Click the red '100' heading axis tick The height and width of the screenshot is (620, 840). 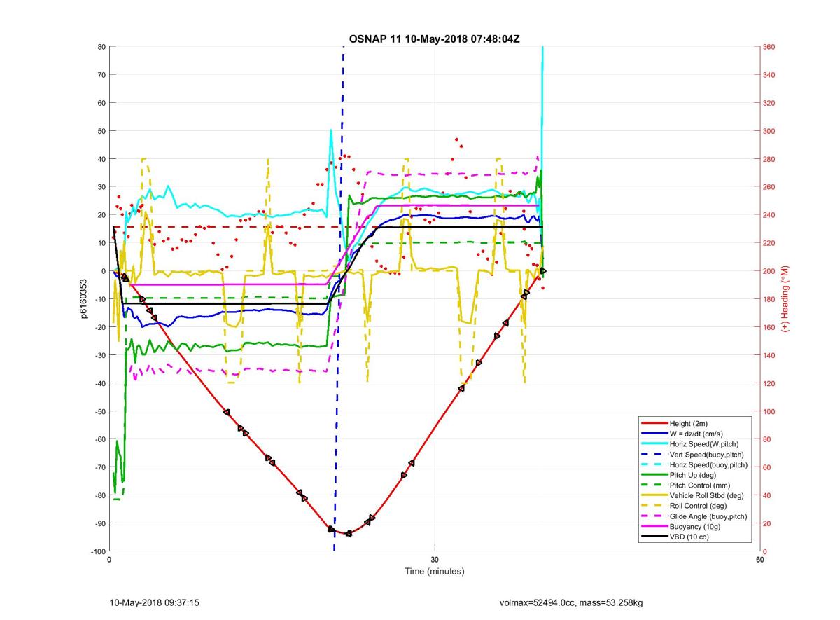click(x=770, y=411)
